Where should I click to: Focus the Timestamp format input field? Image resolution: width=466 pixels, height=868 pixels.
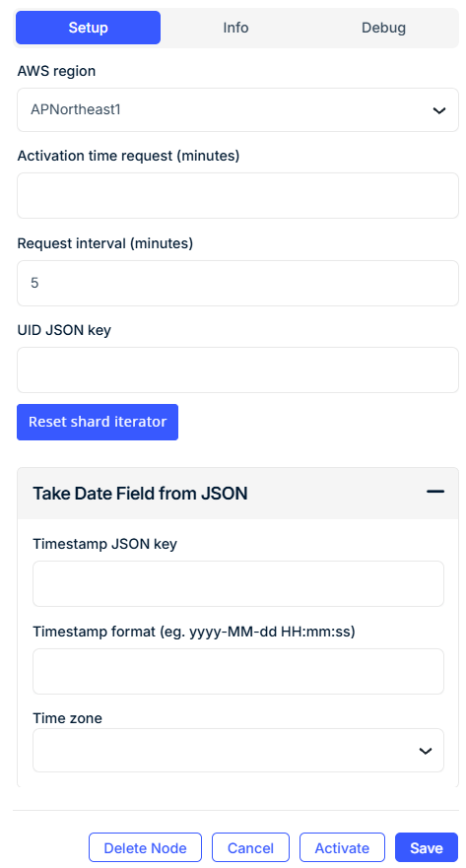coord(238,671)
